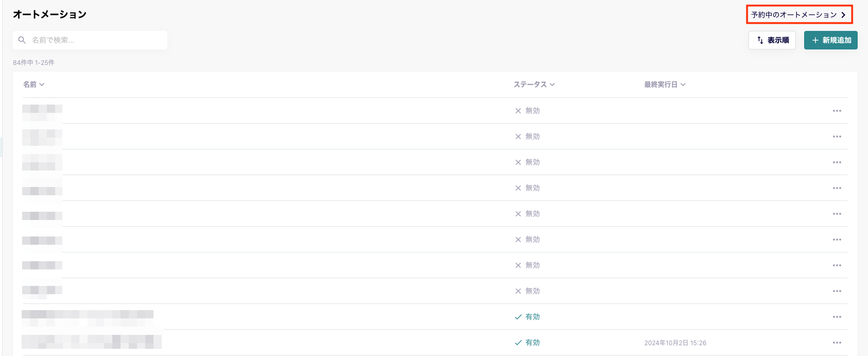Click the magnifier icon in the search box
868x356 pixels.
pos(22,40)
